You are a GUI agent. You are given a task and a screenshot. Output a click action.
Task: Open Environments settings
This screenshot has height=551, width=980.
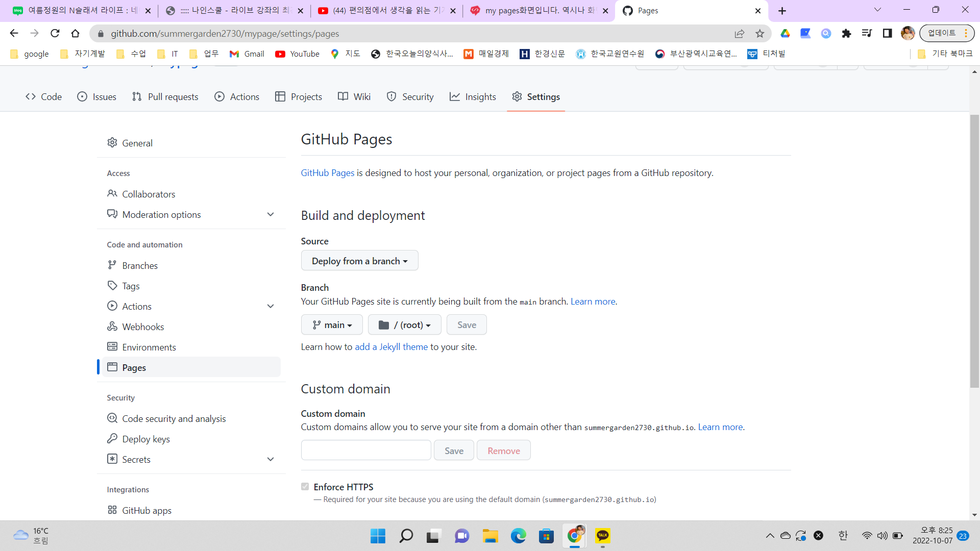click(x=191, y=347)
